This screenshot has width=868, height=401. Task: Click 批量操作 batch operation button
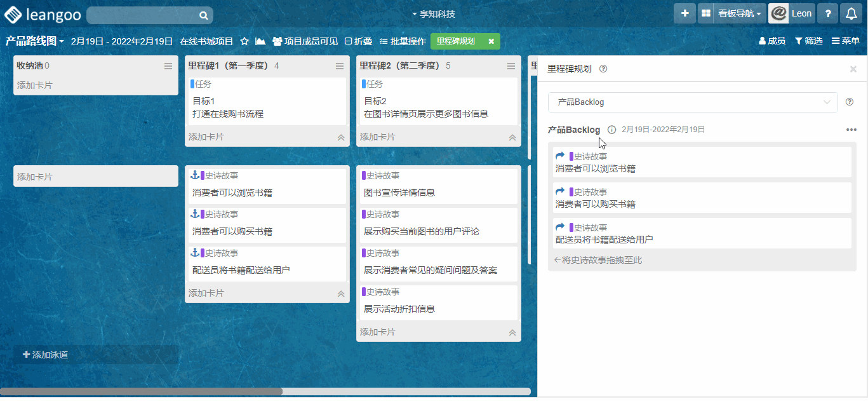pyautogui.click(x=403, y=41)
